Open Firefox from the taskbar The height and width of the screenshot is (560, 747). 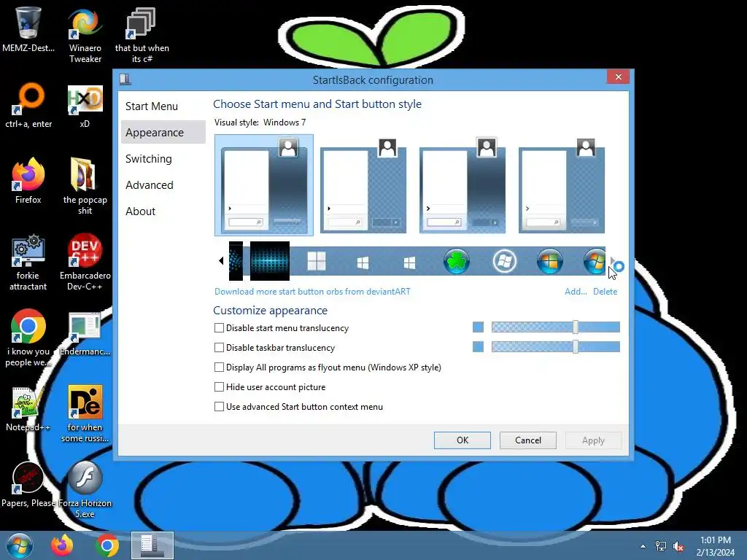pos(62,545)
